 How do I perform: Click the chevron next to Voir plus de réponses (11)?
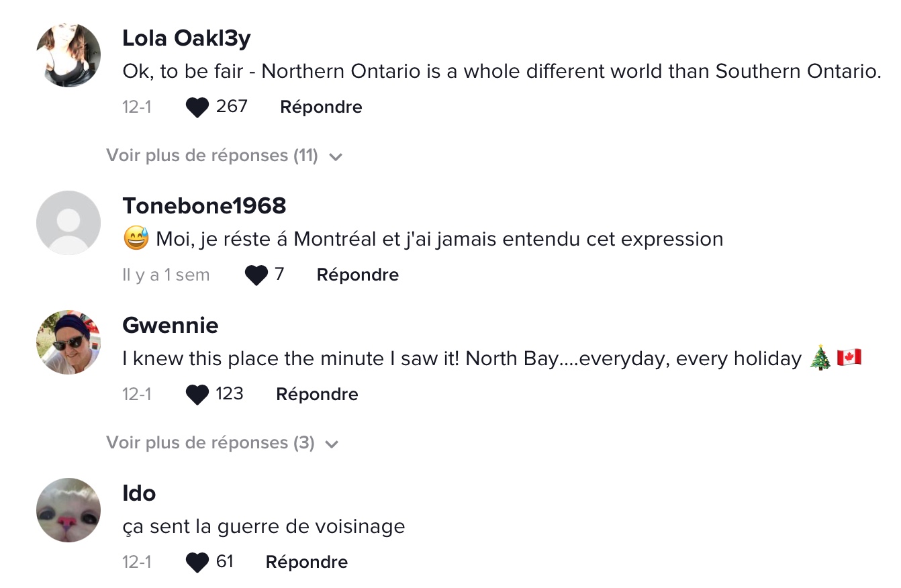[336, 157]
